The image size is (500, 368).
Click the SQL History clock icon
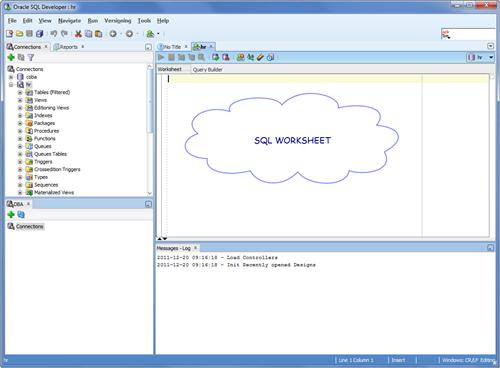click(270, 57)
